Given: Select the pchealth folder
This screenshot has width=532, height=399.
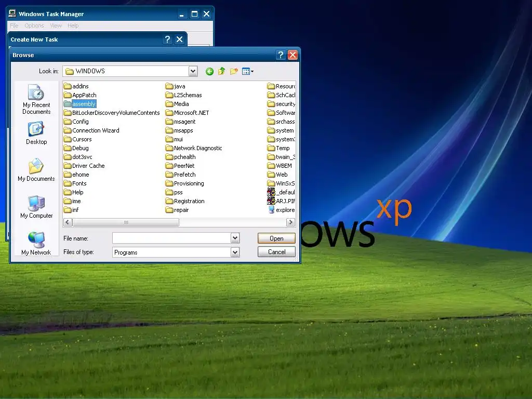Looking at the screenshot, I should (x=180, y=157).
